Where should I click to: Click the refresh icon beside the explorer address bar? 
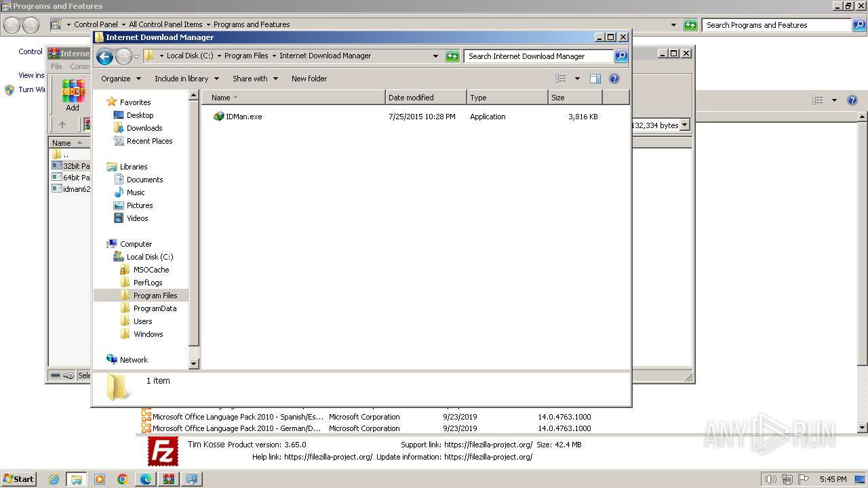452,56
